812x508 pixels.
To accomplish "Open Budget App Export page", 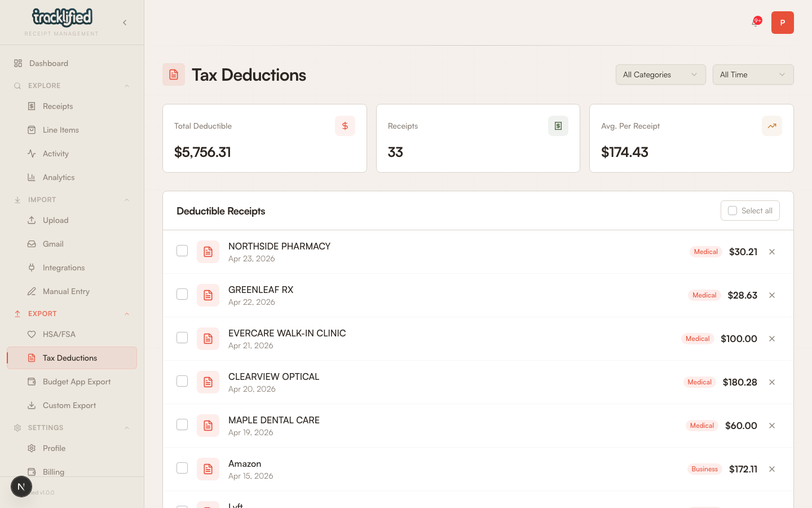I will 72,382.
